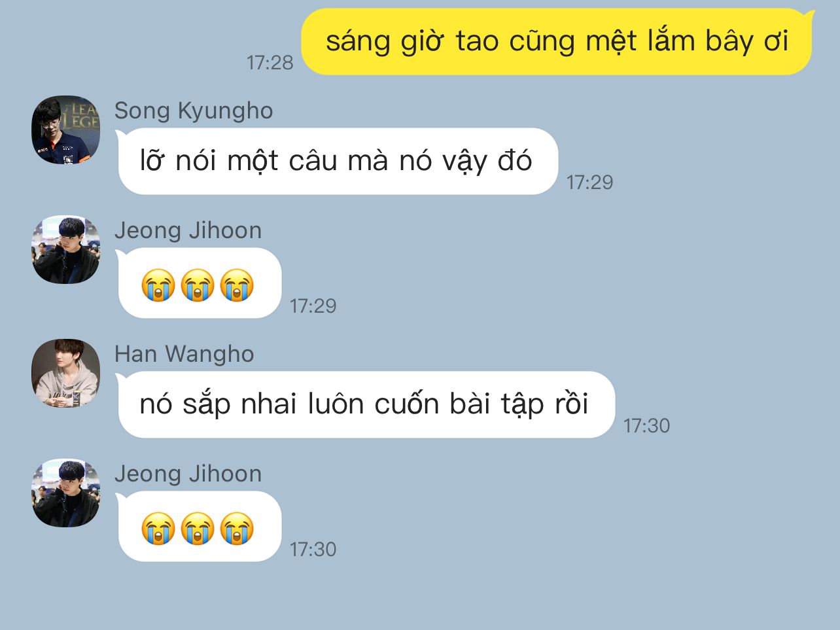The height and width of the screenshot is (630, 840).
Task: Tap middle crying emoji in 17:30 bubble
Action: click(x=198, y=528)
